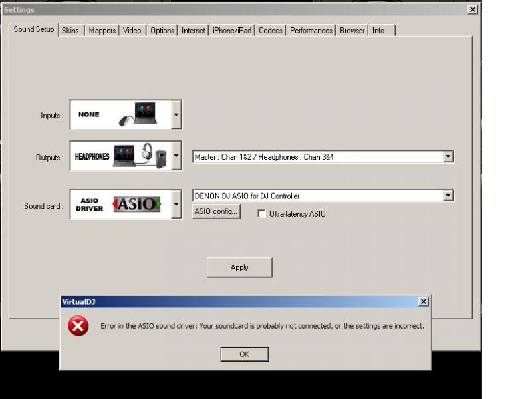Click the Inputs : label
This screenshot has width=532, height=399.
pos(52,115)
